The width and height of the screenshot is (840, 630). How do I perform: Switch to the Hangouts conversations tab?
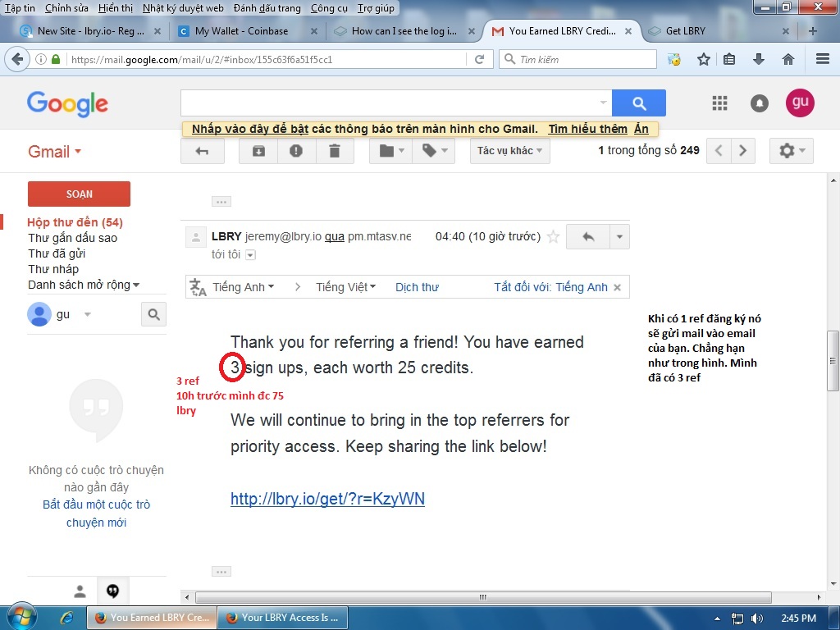[112, 591]
